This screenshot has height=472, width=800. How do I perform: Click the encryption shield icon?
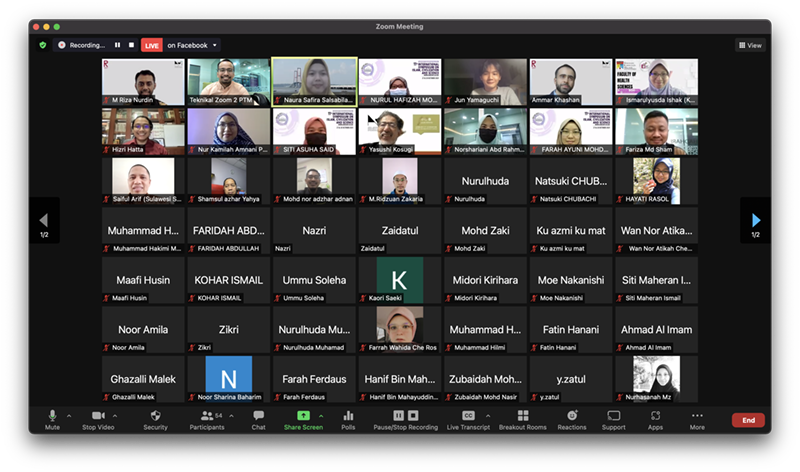[x=43, y=45]
